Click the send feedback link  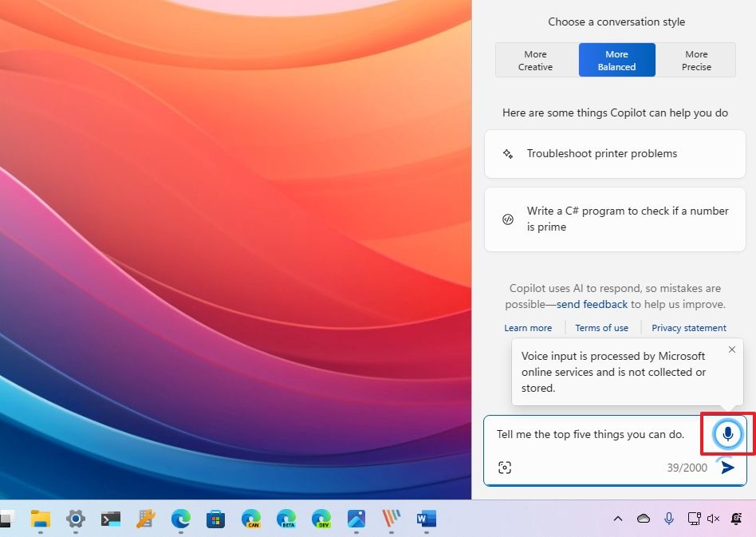point(592,304)
